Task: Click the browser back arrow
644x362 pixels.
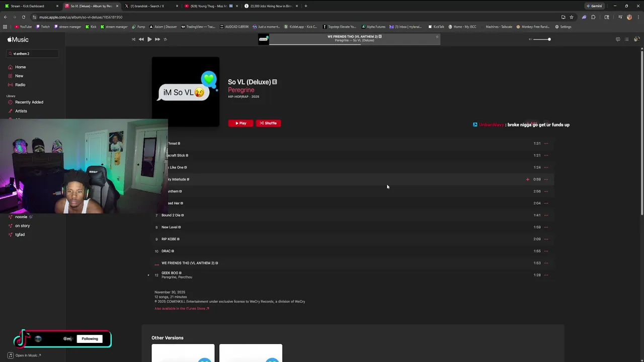Action: click(6, 17)
